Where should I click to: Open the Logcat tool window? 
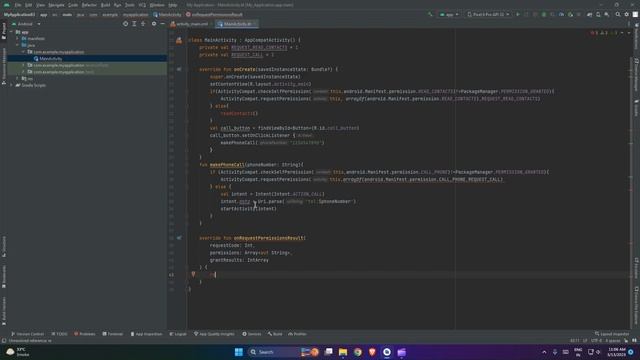178,334
